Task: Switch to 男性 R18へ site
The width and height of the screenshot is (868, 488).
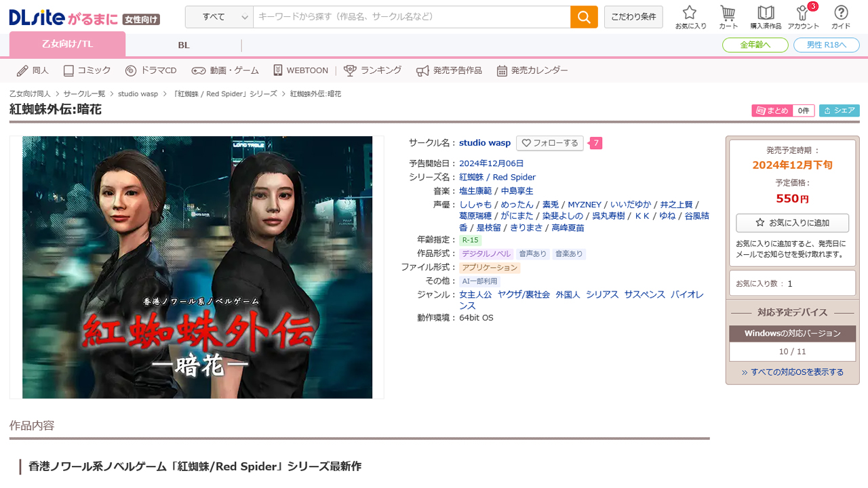Action: click(x=827, y=45)
